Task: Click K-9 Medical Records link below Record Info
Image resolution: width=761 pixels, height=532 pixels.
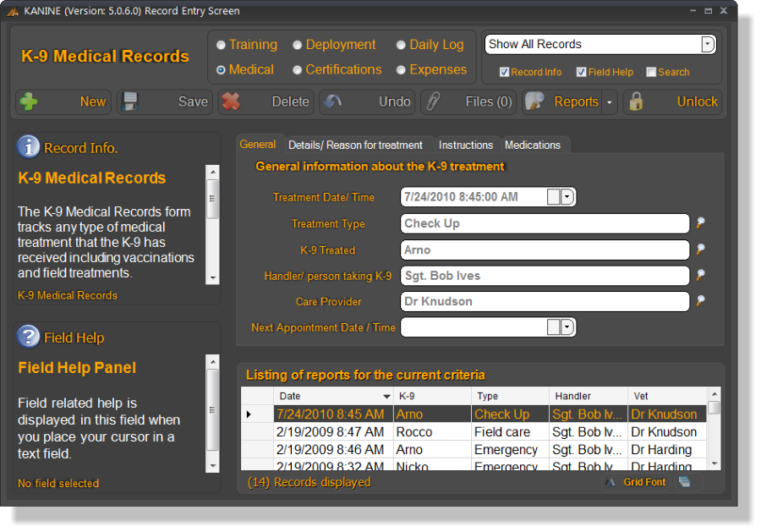Action: pos(68,295)
